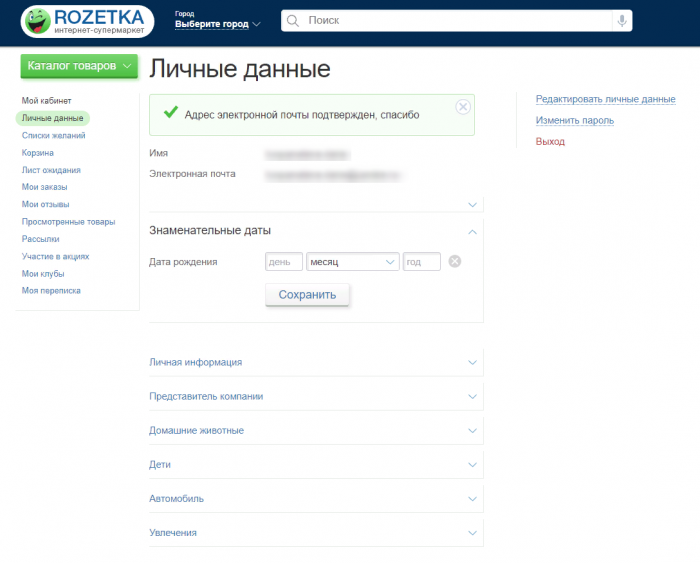Dismiss the email confirmed notification
Image resolution: width=700 pixels, height=563 pixels.
(x=462, y=107)
